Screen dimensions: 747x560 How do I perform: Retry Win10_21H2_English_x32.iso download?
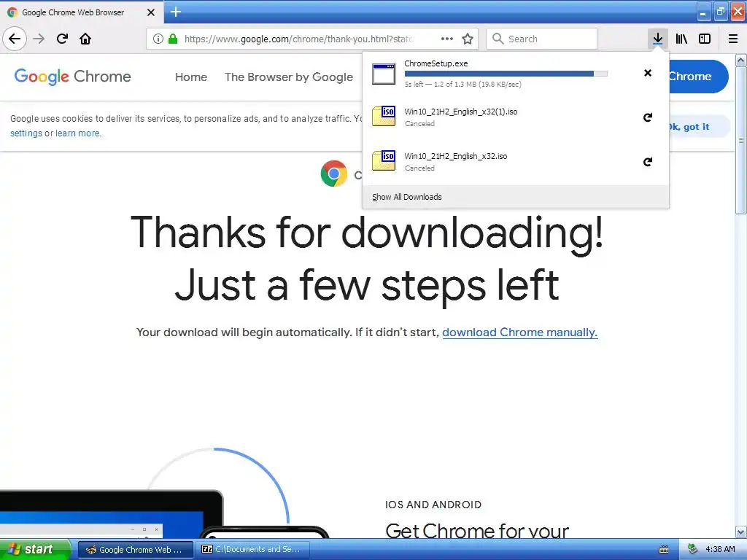pos(648,162)
